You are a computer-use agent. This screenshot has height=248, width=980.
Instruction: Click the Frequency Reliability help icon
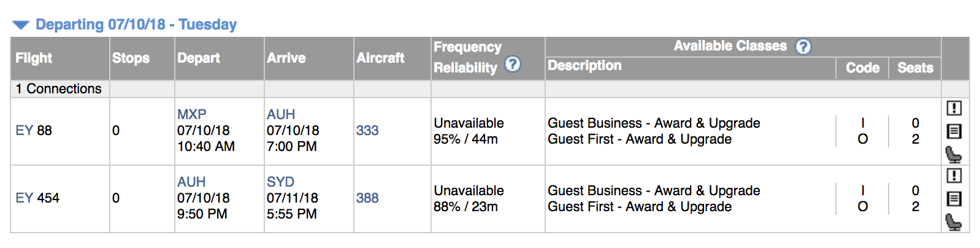(x=513, y=64)
